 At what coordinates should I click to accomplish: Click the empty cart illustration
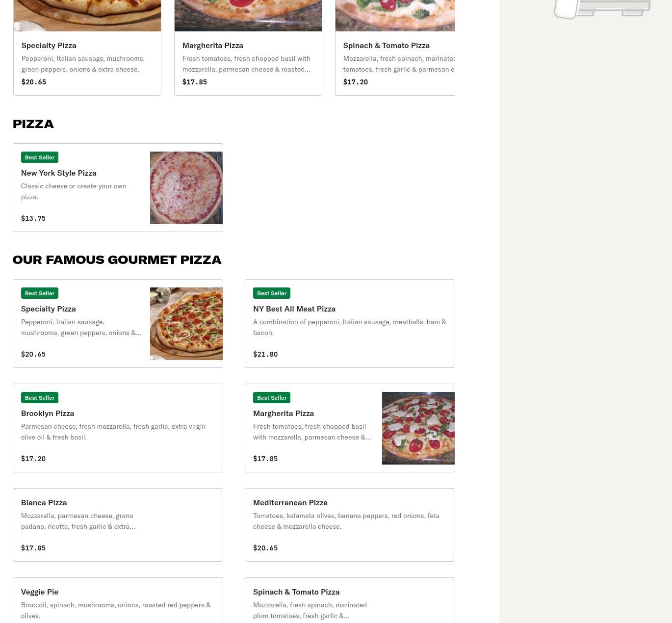click(602, 9)
